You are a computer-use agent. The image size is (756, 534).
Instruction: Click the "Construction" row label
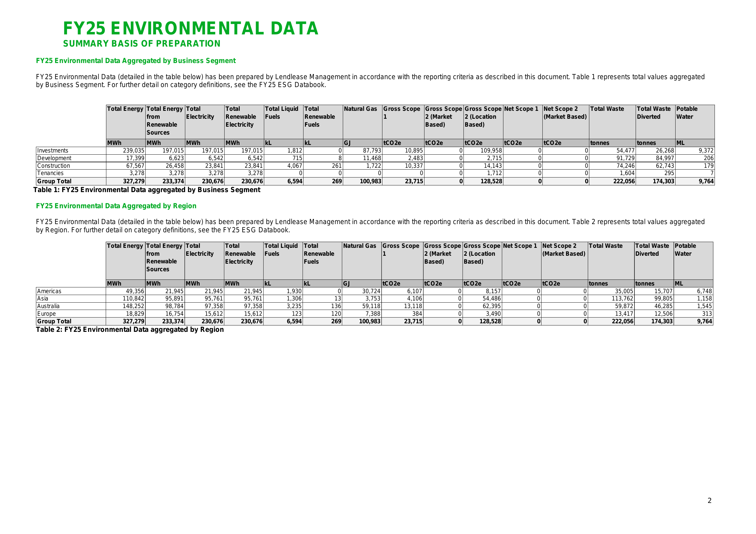click(53, 166)
